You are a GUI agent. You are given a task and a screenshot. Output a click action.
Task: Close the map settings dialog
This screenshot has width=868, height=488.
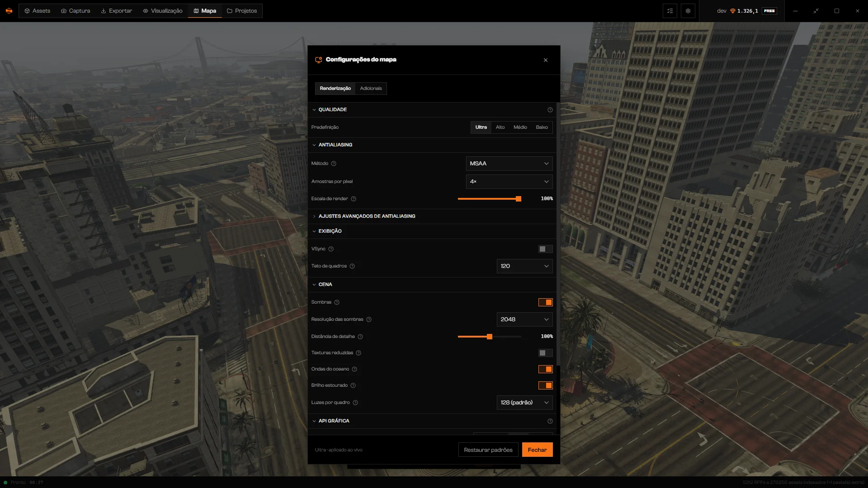pos(546,60)
